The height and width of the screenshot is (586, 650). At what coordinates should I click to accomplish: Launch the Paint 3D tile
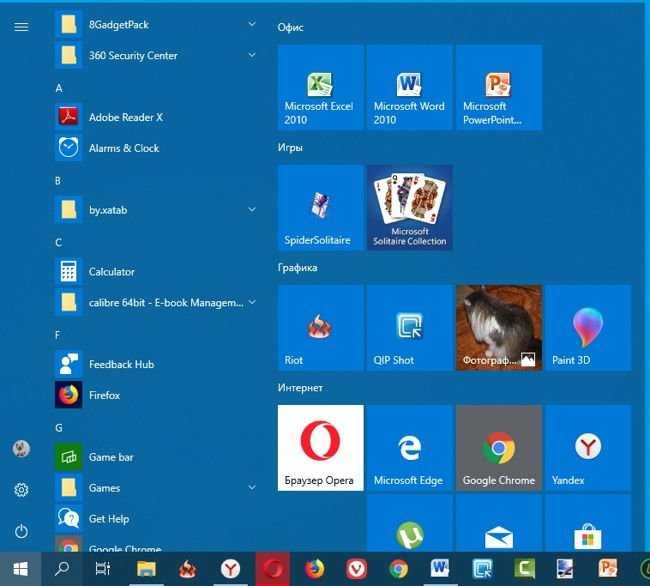tap(588, 327)
